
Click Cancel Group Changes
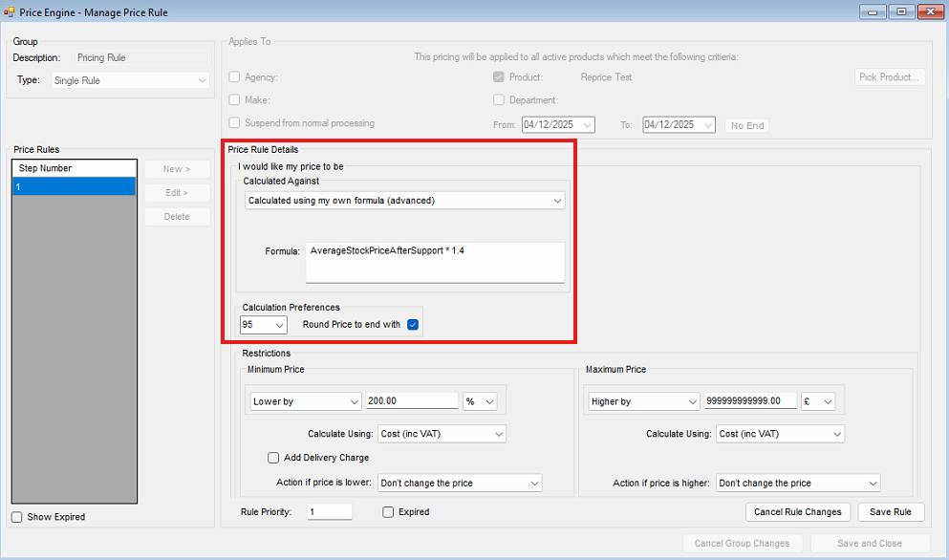[x=743, y=544]
